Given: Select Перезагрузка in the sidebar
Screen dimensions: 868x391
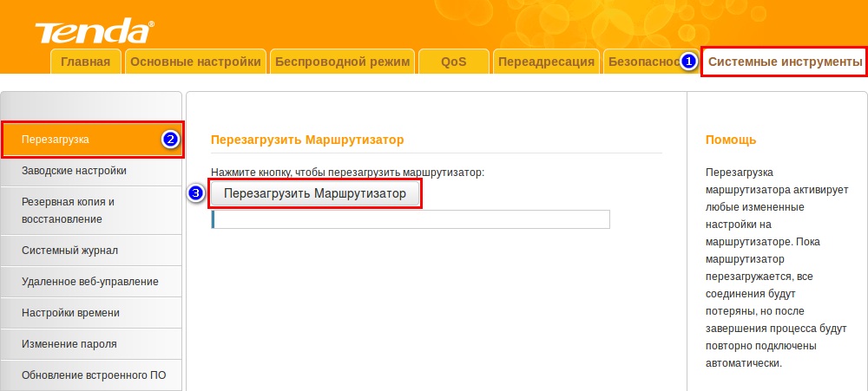Looking at the screenshot, I should 92,140.
